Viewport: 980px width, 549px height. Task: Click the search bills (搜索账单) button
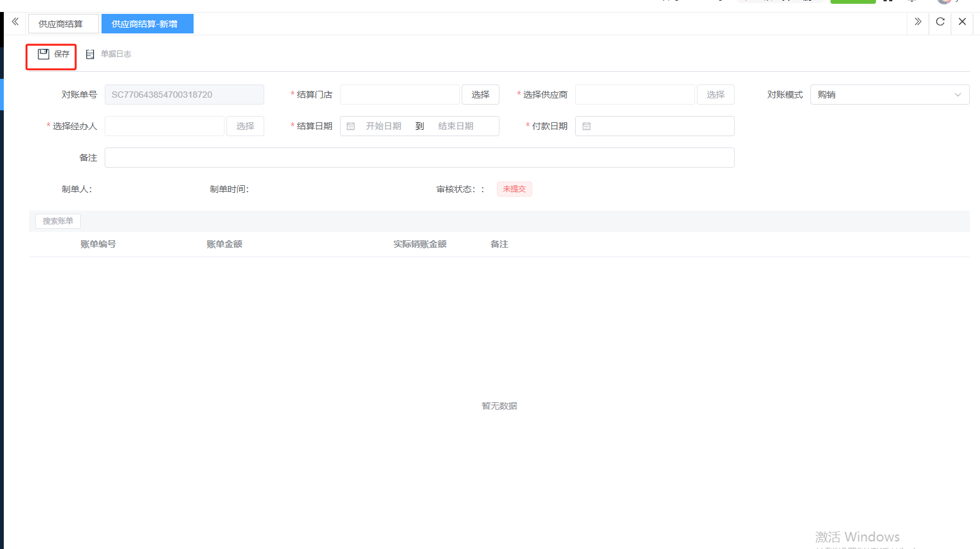pos(58,221)
